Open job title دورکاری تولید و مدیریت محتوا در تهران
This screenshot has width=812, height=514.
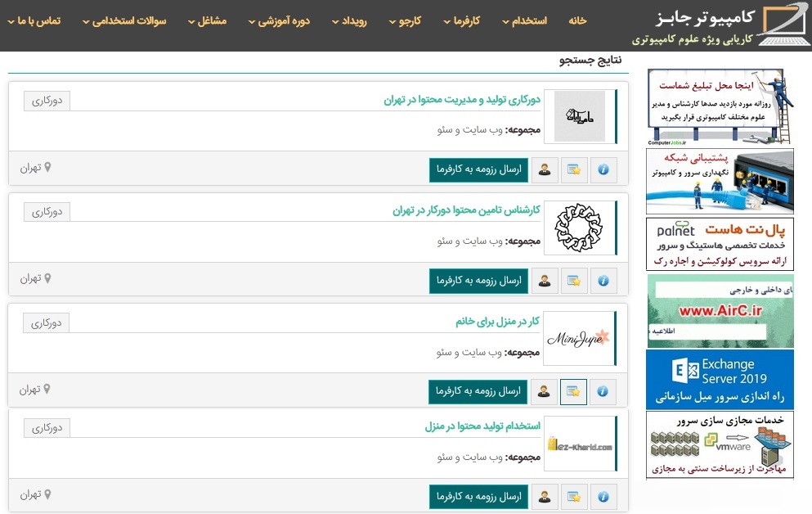pyautogui.click(x=462, y=100)
